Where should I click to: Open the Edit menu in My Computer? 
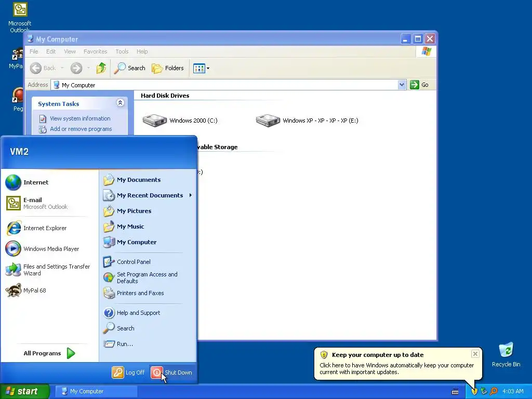[51, 51]
